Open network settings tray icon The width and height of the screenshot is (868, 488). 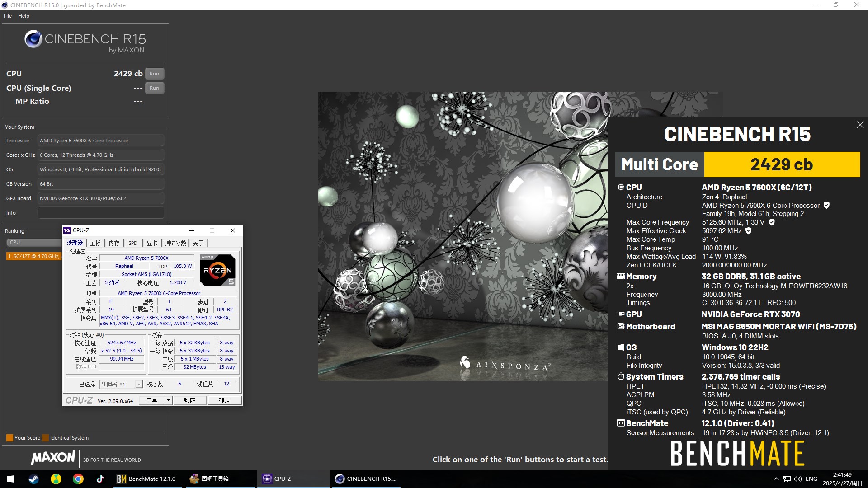(x=787, y=479)
